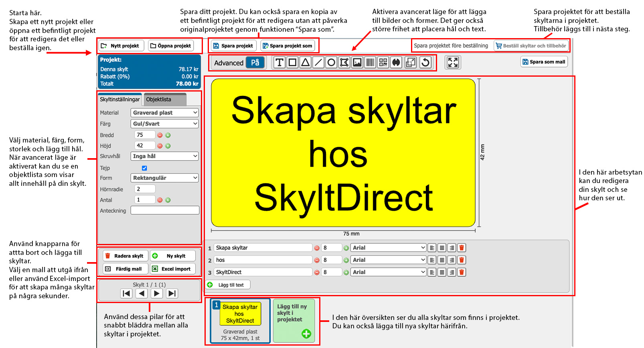Open the Material dropdown
644x348 pixels.
(x=165, y=113)
